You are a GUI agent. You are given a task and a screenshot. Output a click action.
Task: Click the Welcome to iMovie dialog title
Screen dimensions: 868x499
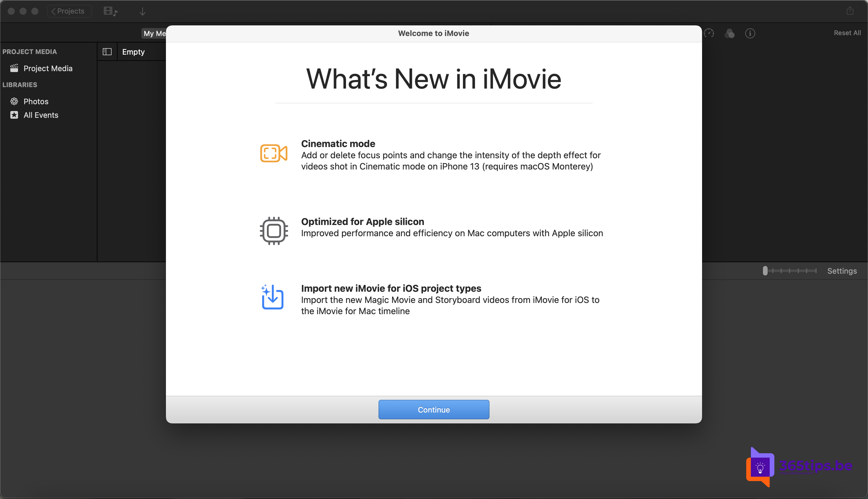click(x=433, y=33)
